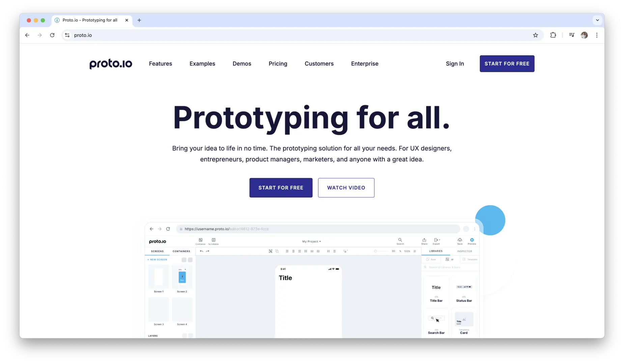Screen dimensions: 624x364
Task: Open the LIBRARIES tab
Action: tap(436, 251)
